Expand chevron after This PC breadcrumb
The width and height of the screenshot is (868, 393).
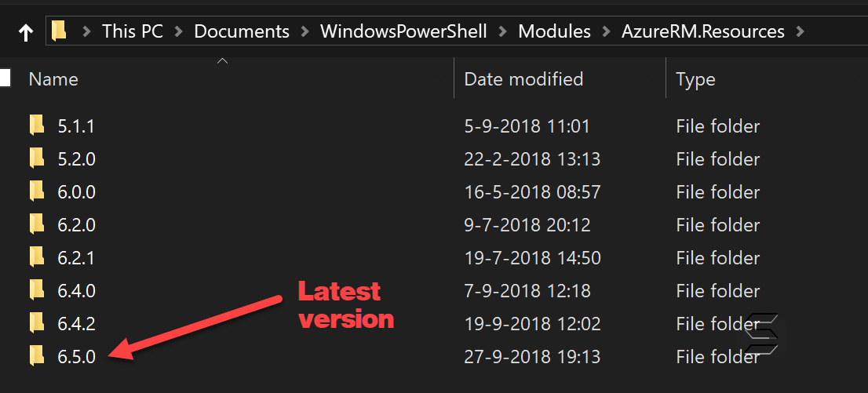(178, 31)
